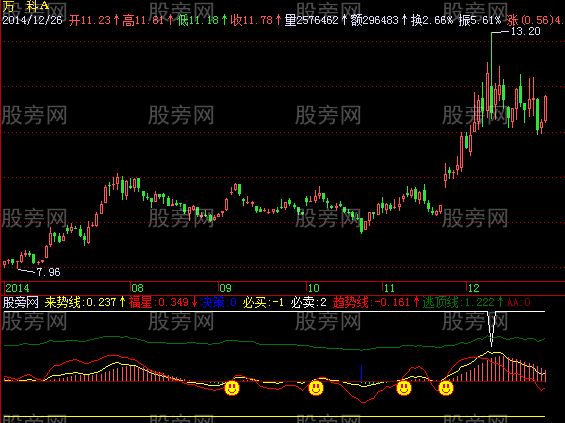
Task: Click the blue 决策 spike in the indicator
Action: pyautogui.click(x=361, y=373)
